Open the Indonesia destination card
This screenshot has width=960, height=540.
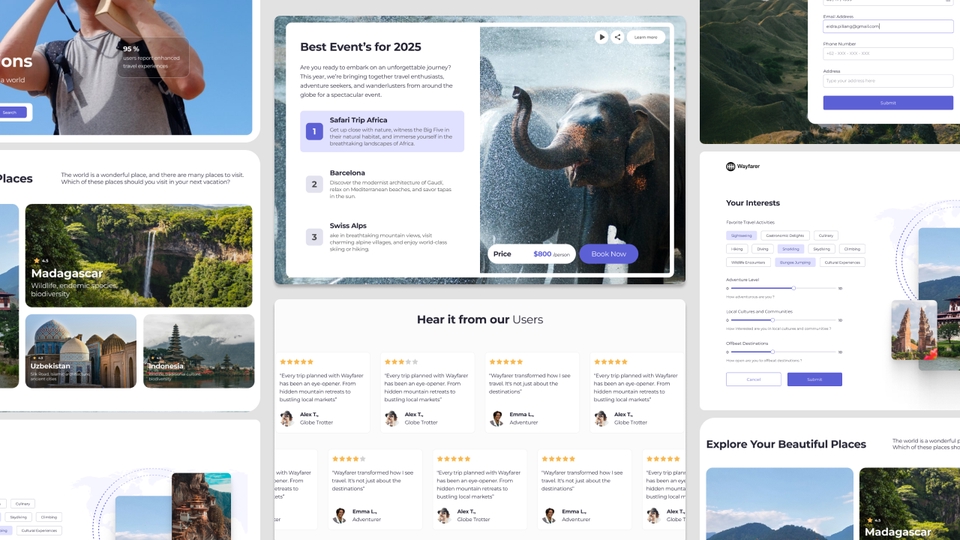pyautogui.click(x=198, y=351)
